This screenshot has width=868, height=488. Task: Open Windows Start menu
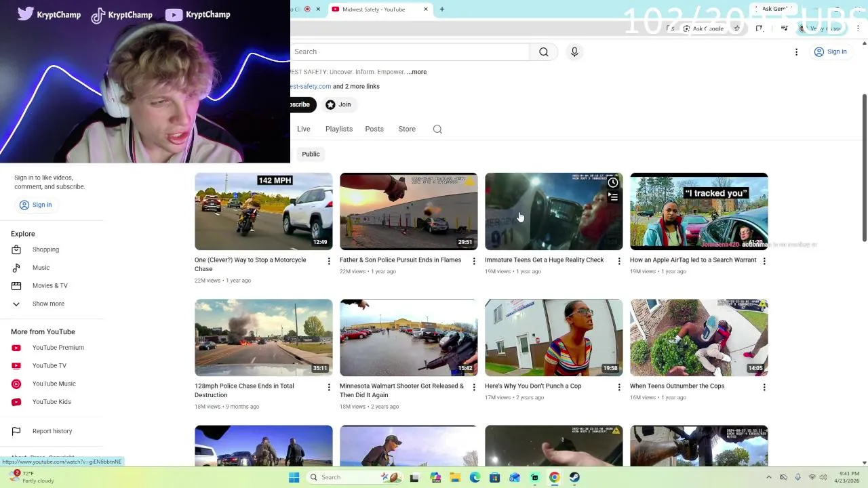click(x=294, y=477)
